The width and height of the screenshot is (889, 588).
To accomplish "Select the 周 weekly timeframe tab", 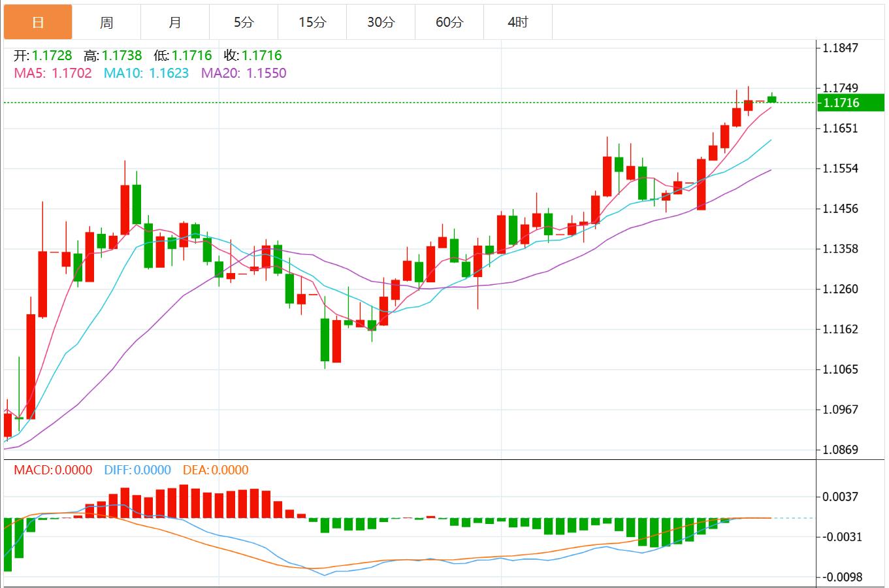I will (x=106, y=23).
